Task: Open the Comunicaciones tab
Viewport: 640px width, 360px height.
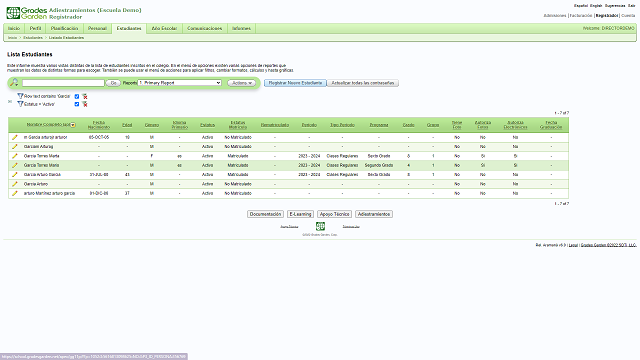Action: pyautogui.click(x=204, y=28)
